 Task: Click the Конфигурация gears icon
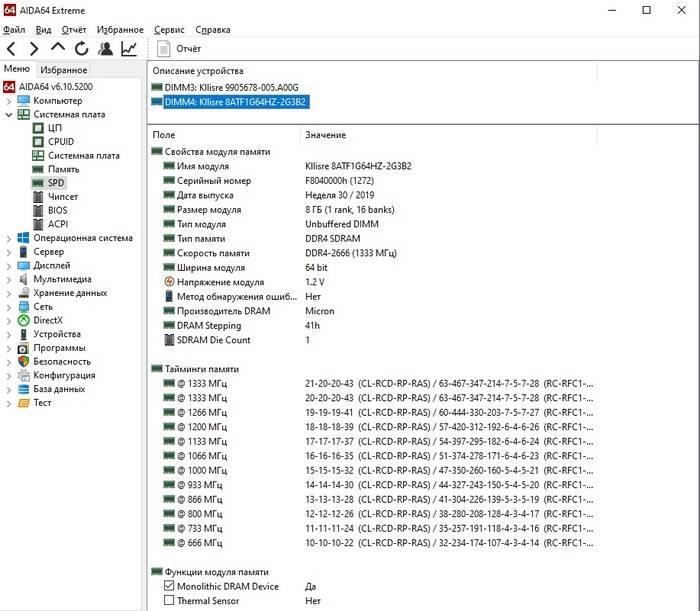click(24, 375)
